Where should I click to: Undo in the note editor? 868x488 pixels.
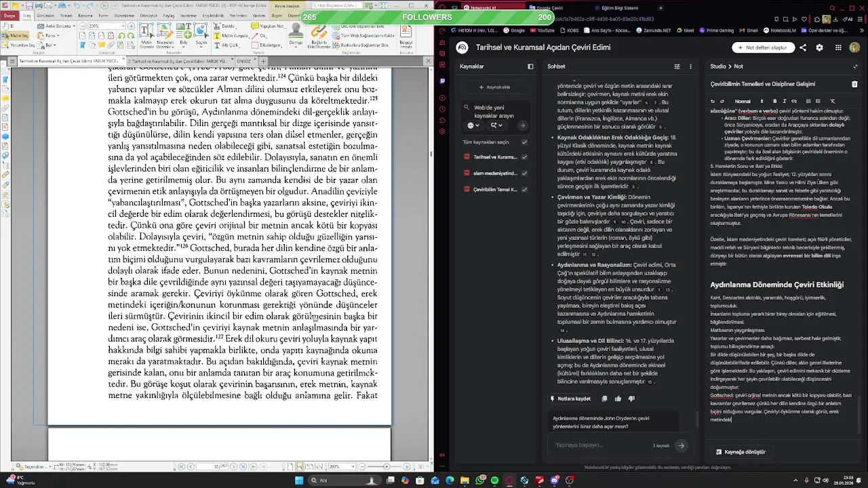click(713, 101)
